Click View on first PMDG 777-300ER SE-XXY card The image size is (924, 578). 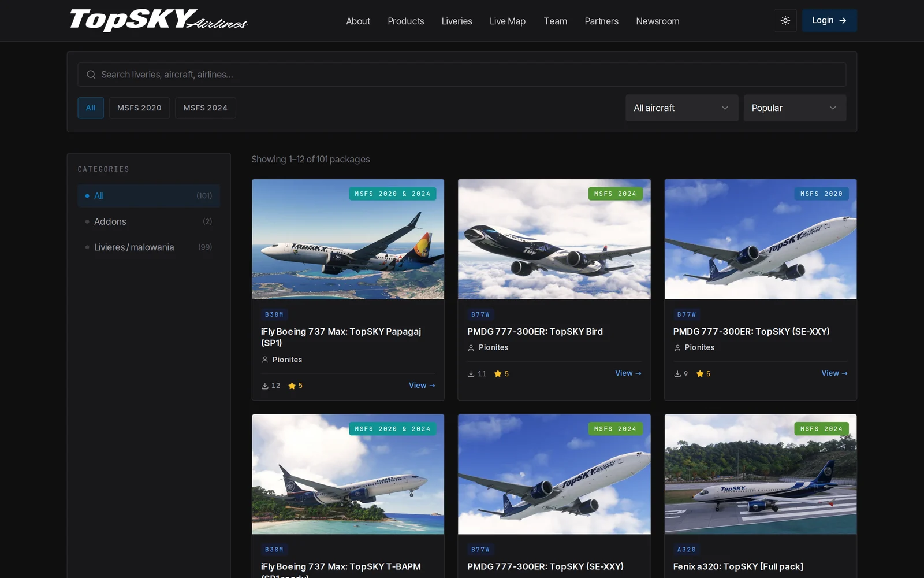[x=834, y=373]
